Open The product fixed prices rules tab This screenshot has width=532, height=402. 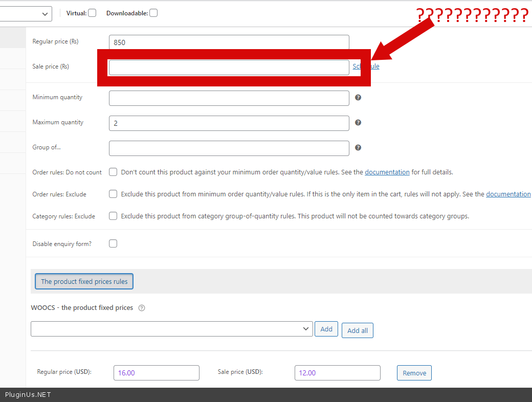pos(84,281)
